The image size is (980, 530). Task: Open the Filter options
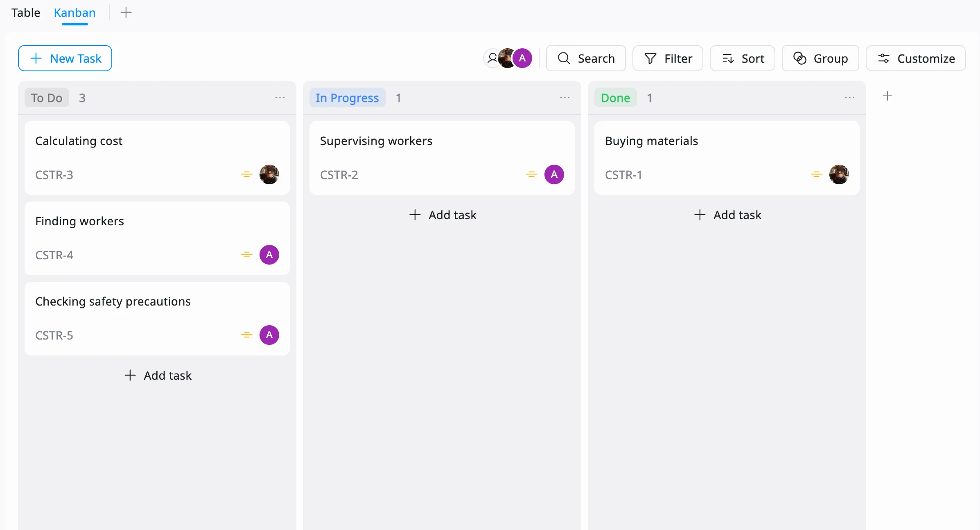coord(668,58)
